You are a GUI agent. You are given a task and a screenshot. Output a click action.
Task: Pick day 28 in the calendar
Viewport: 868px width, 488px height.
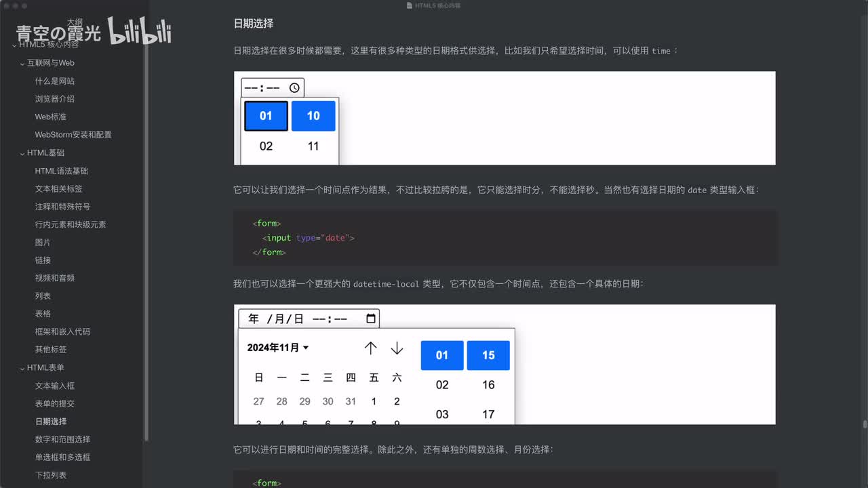coord(281,401)
